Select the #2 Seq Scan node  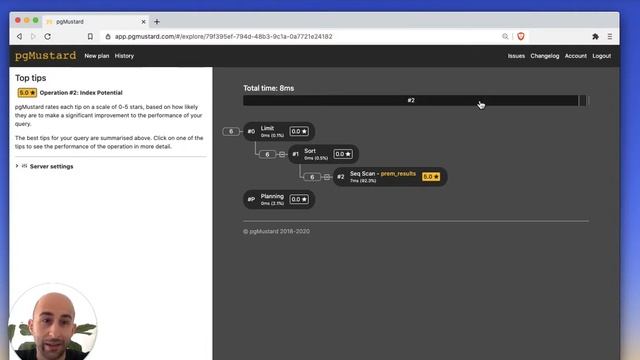click(x=390, y=177)
